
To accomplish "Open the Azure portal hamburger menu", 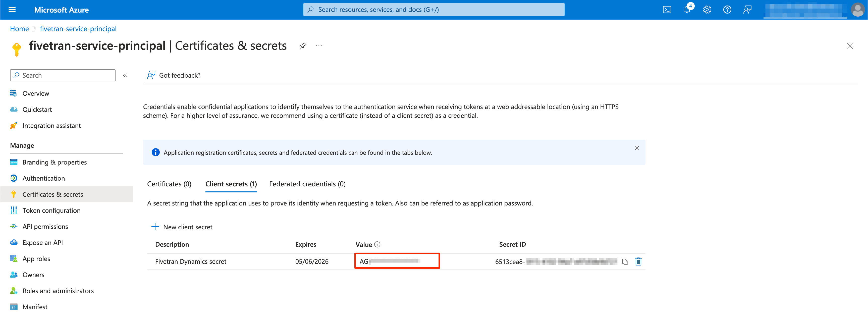I will tap(12, 10).
